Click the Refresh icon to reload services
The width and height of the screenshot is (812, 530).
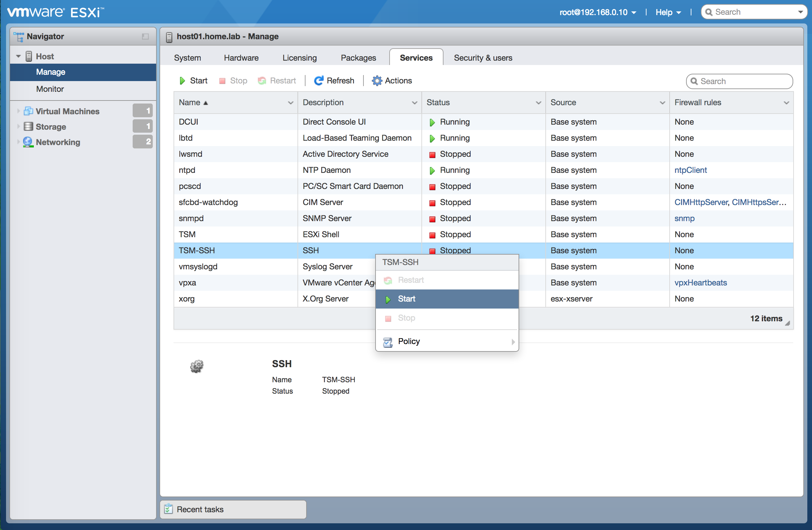coord(318,80)
